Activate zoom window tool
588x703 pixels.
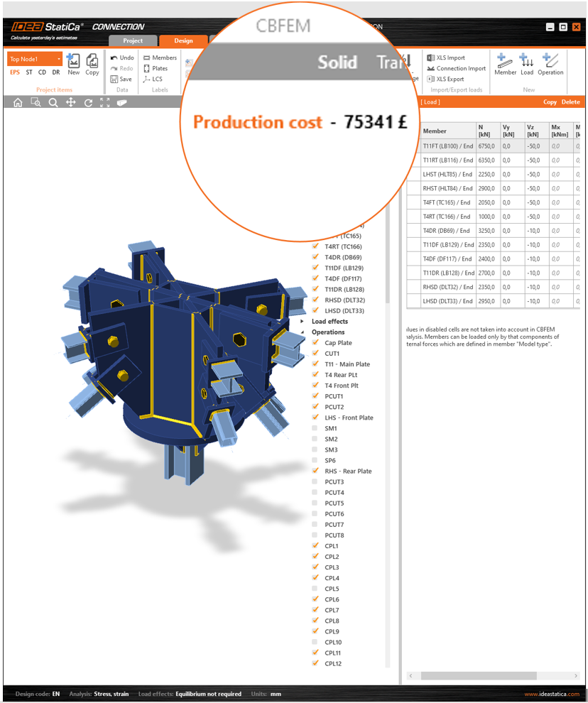[36, 103]
